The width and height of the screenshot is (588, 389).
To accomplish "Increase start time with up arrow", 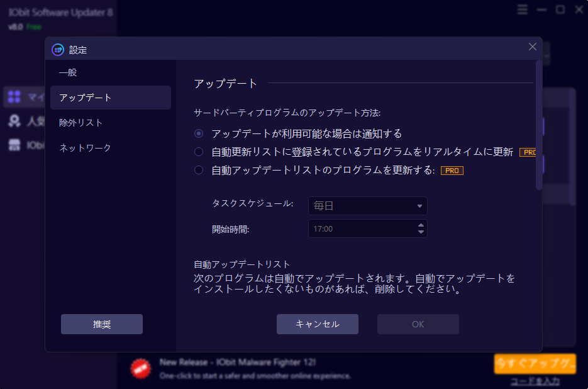I will pos(421,225).
